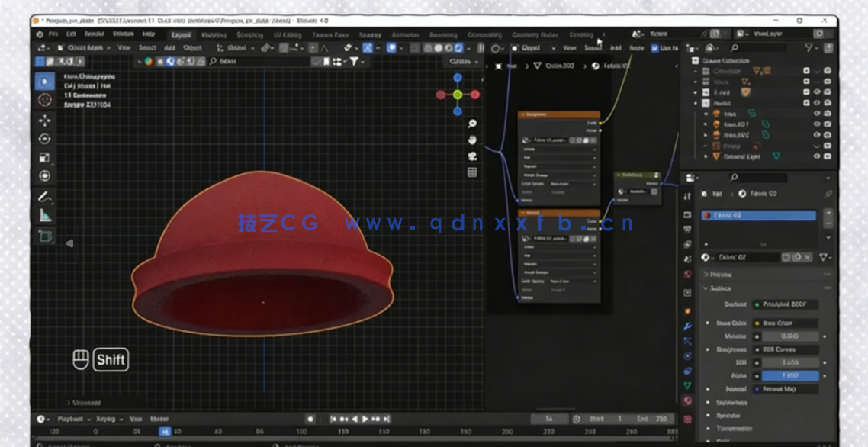The image size is (868, 447).
Task: Select the Cursor tool in the left toolbar
Action: point(43,99)
